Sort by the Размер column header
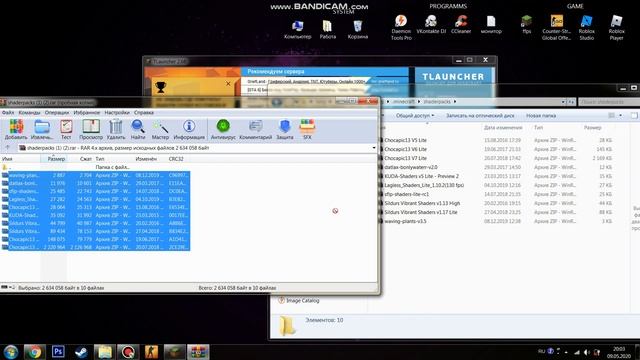The width and height of the screenshot is (640, 360). 54,159
